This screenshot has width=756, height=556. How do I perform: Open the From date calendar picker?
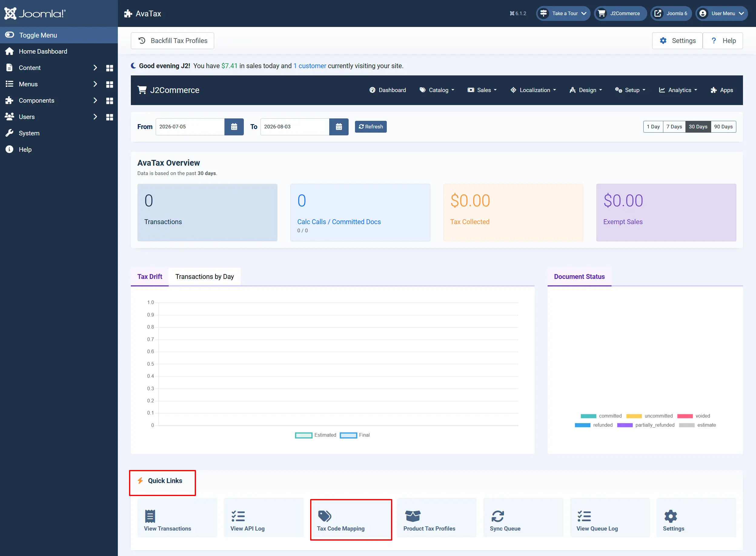(x=234, y=127)
